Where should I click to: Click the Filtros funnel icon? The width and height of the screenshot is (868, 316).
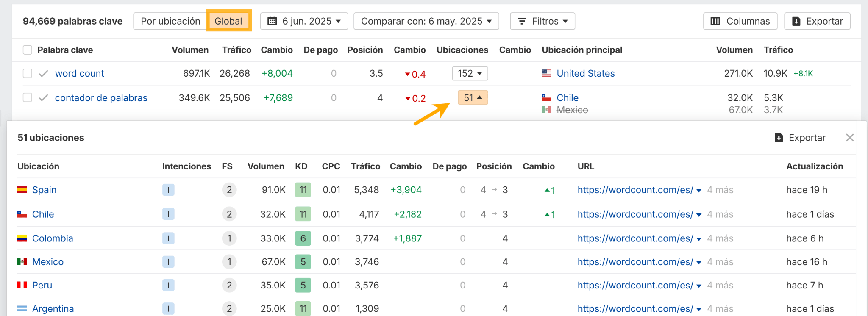click(x=522, y=21)
